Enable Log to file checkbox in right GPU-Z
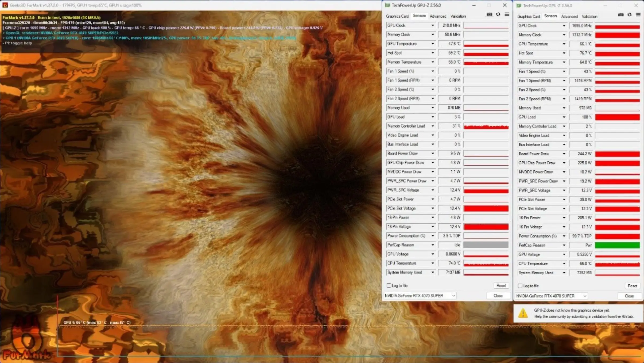The width and height of the screenshot is (644, 363). (520, 285)
